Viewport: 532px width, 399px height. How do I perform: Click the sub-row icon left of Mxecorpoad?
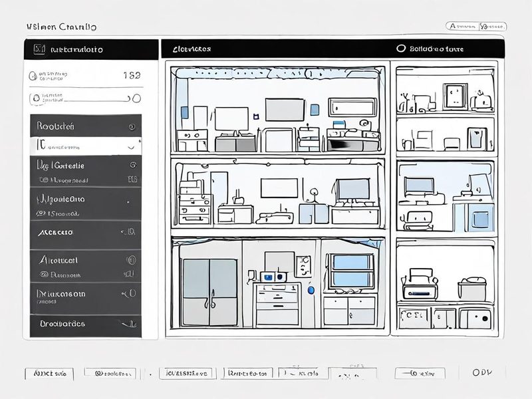pos(43,180)
